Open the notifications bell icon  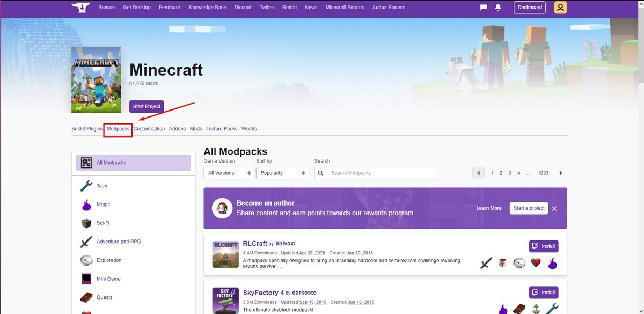click(498, 8)
